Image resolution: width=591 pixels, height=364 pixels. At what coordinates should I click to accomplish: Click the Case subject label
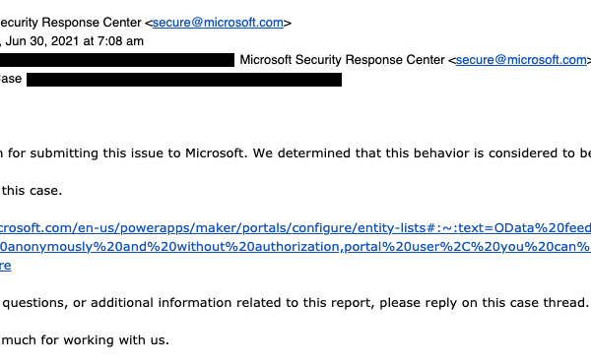click(x=11, y=79)
